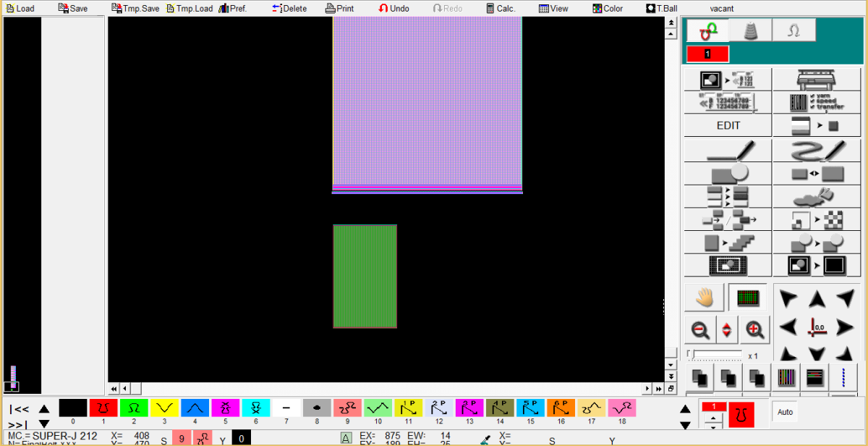The image size is (868, 446).
Task: Click the zoom out magnifier
Action: [699, 330]
